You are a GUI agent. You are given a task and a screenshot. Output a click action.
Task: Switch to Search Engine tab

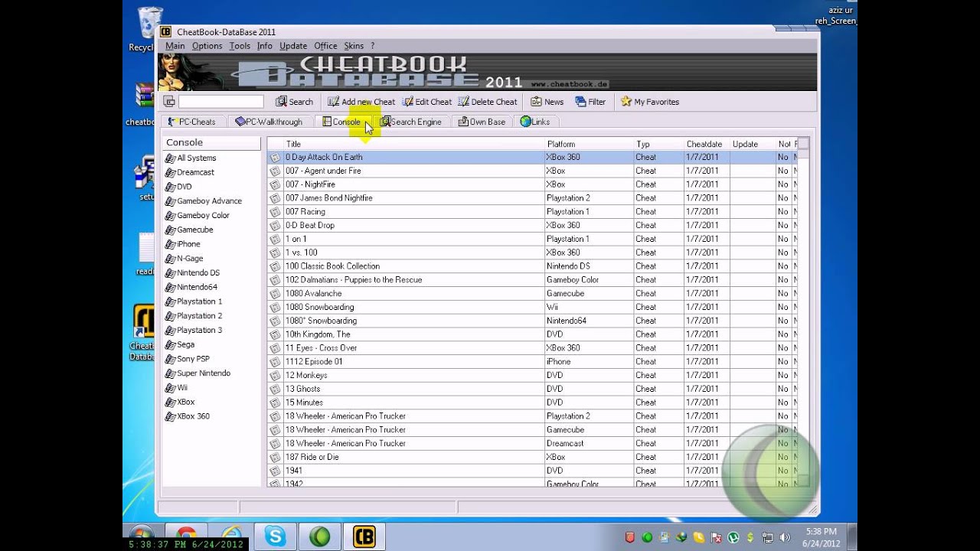pos(410,122)
